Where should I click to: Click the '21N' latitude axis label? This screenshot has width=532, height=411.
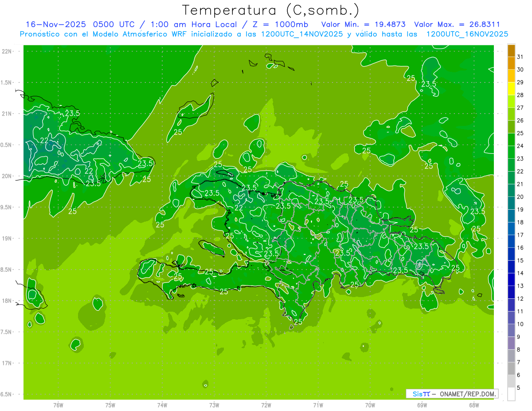(7, 114)
